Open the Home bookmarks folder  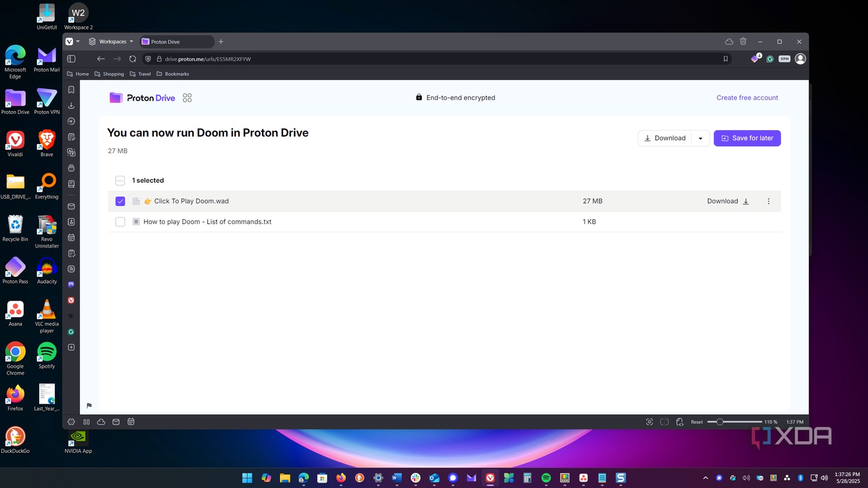(x=78, y=74)
